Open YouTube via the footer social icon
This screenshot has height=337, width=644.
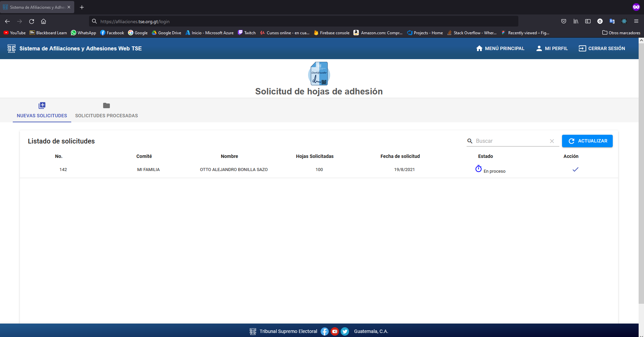click(335, 331)
